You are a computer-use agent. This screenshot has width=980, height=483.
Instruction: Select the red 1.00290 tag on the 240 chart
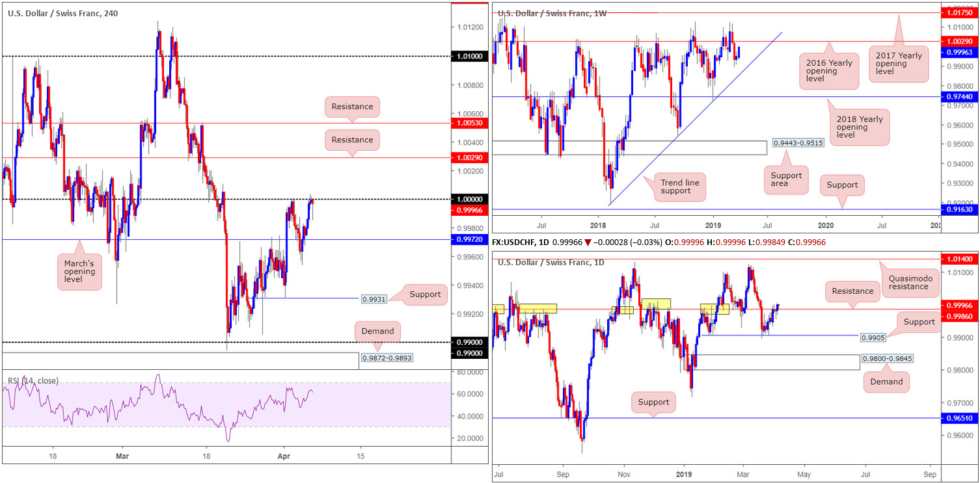click(x=470, y=158)
